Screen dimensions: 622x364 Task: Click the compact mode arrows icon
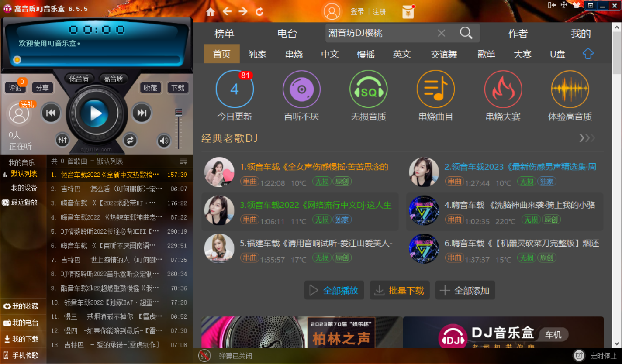coord(564,5)
